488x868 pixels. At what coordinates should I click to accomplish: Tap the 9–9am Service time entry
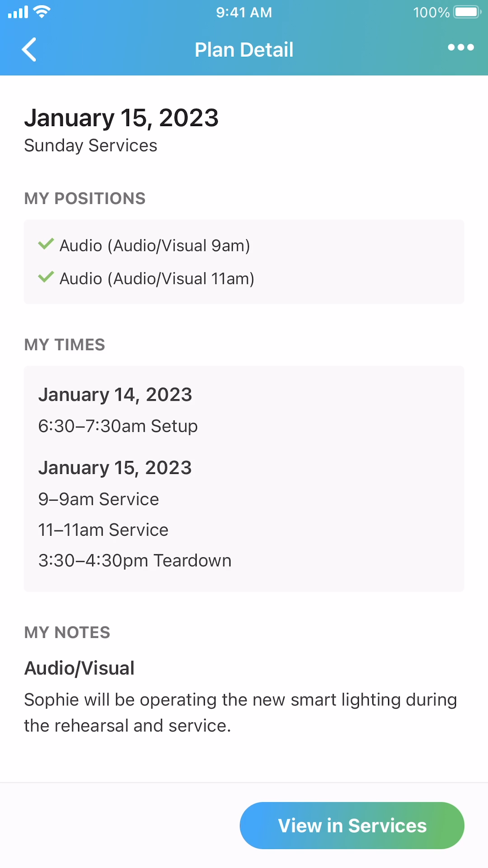point(99,499)
